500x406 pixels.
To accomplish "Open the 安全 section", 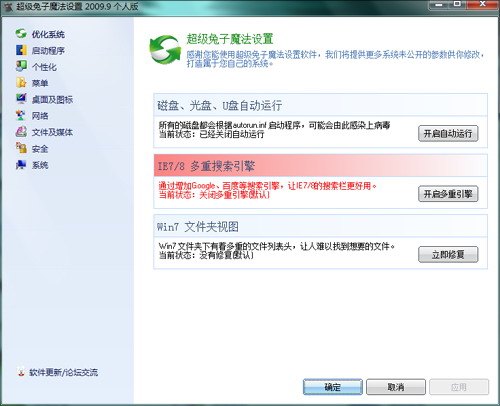I will click(40, 149).
